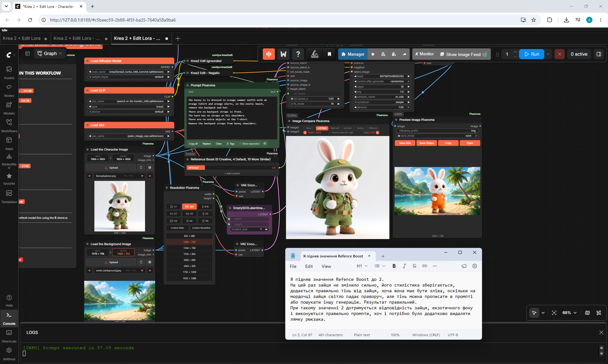The image size is (608, 364).
Task: Run the workflow
Action: point(532,54)
